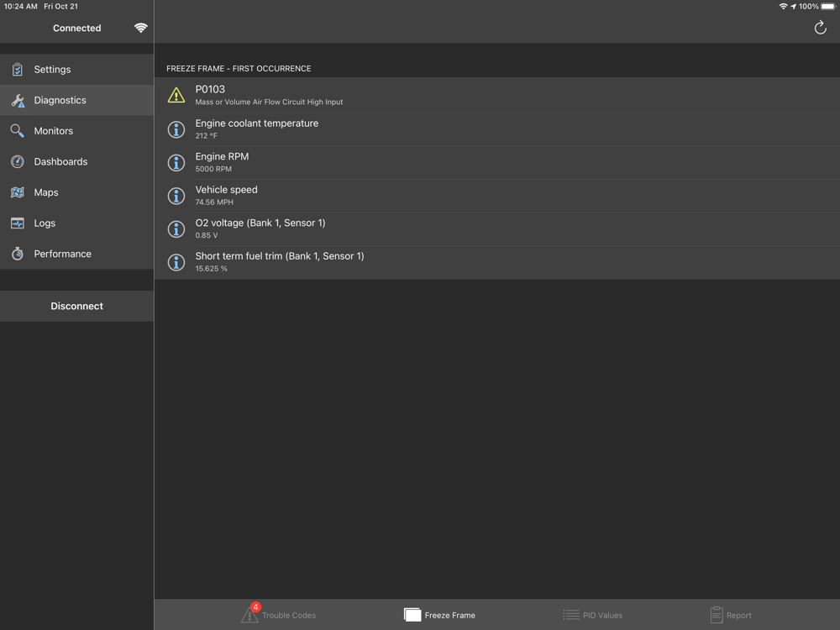Tap the Disconnect button
The image size is (840, 630).
(77, 306)
